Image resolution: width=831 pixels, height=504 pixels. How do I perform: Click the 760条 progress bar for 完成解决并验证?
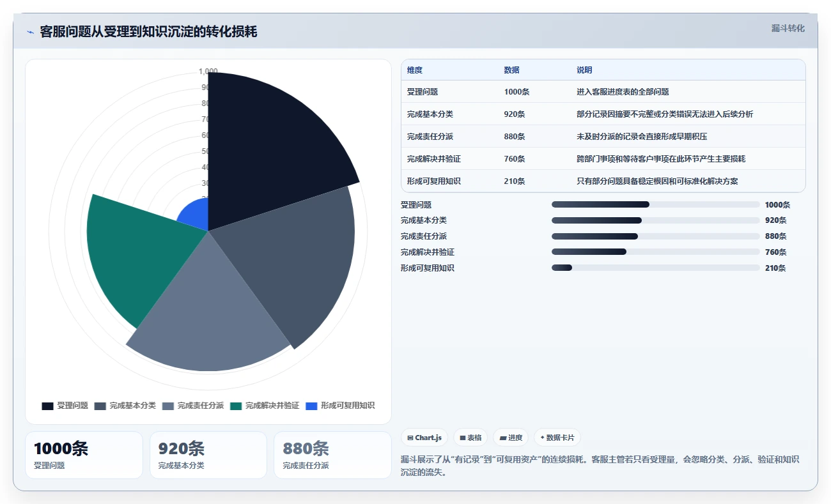(x=655, y=252)
